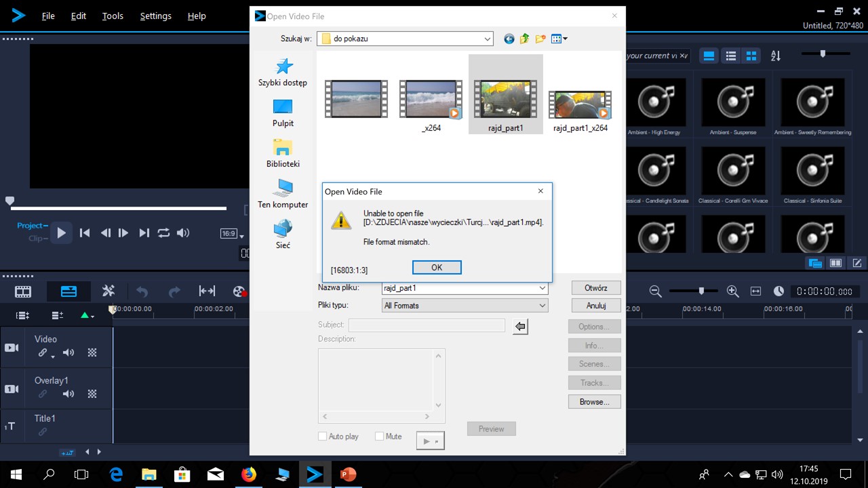The width and height of the screenshot is (868, 488).
Task: Click the preview volume speaker icon
Action: pos(183,233)
